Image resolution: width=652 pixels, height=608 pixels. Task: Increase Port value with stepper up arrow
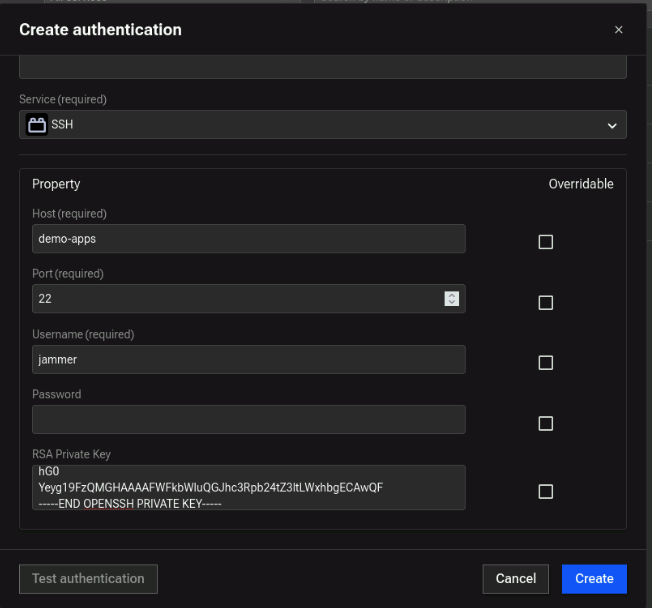[452, 295]
